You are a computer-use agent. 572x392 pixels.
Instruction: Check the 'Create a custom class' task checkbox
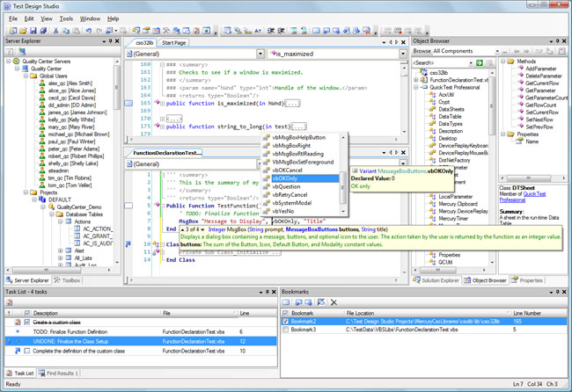(27, 323)
